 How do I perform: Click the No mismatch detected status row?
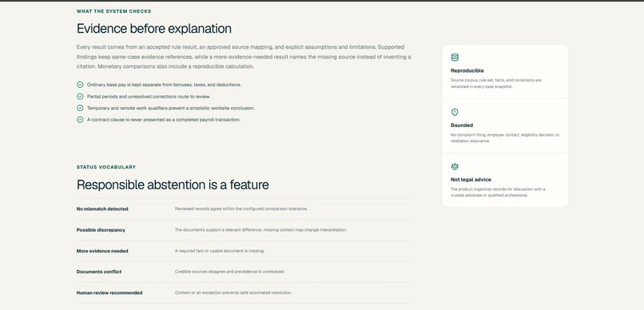(244, 209)
